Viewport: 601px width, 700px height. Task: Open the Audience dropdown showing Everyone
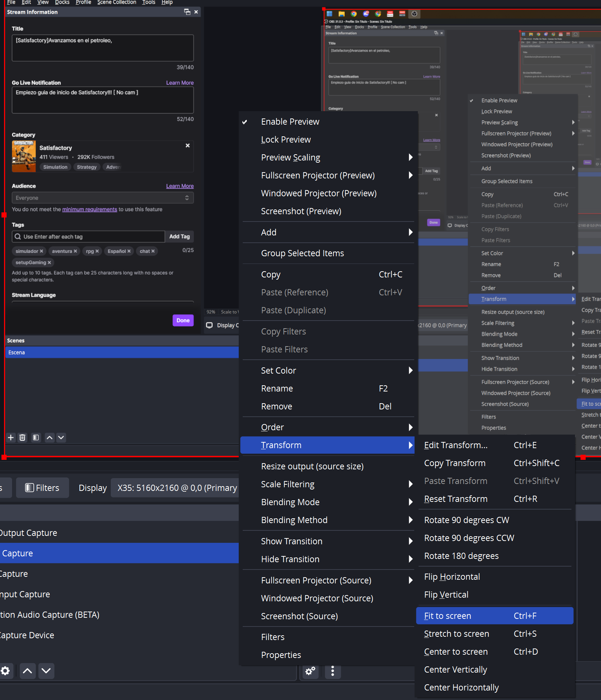[x=103, y=198]
